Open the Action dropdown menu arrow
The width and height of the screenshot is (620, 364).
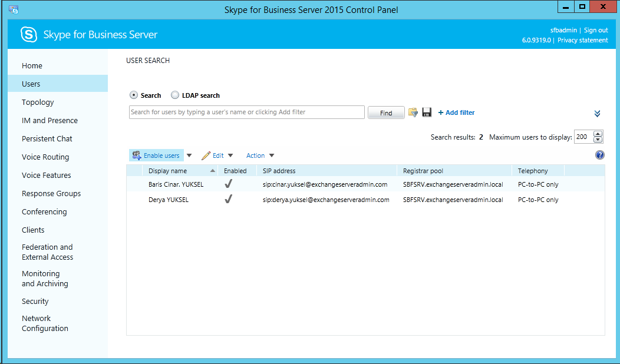[x=272, y=155]
